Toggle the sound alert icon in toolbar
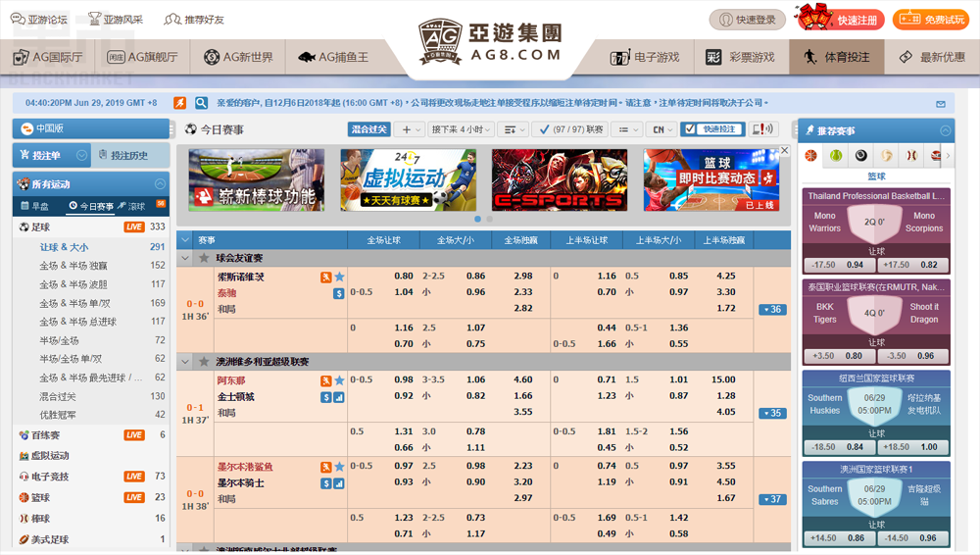The width and height of the screenshot is (980, 555). [x=762, y=129]
